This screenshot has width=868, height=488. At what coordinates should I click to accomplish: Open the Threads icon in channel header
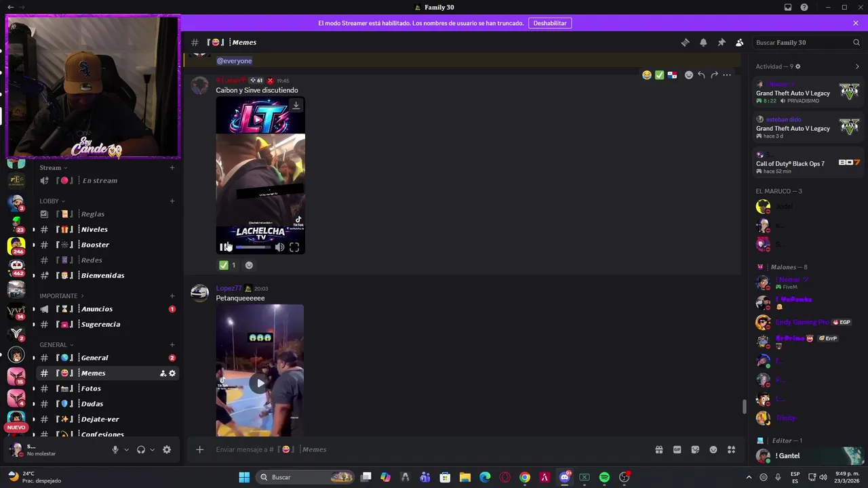pyautogui.click(x=685, y=42)
